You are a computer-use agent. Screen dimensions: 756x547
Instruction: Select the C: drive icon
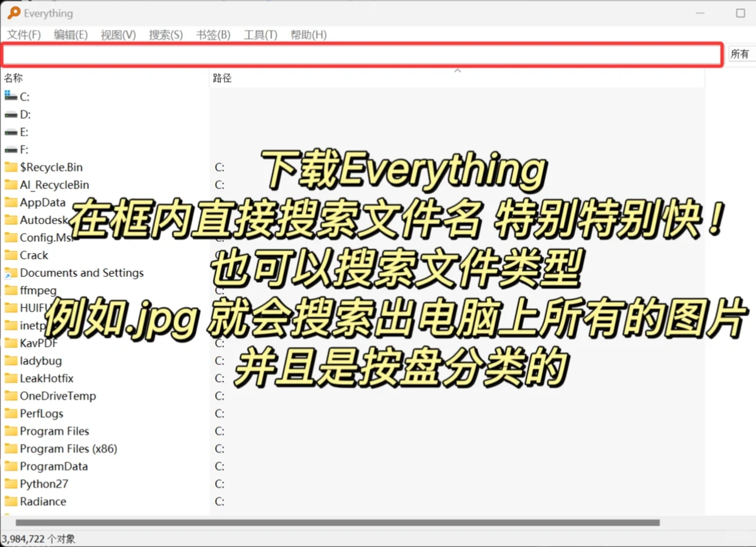pos(11,96)
